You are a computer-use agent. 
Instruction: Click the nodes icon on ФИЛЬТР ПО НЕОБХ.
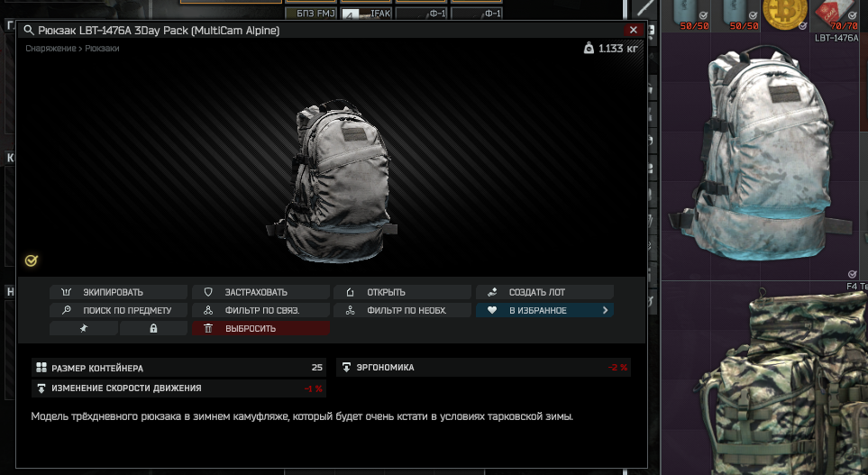pos(350,310)
